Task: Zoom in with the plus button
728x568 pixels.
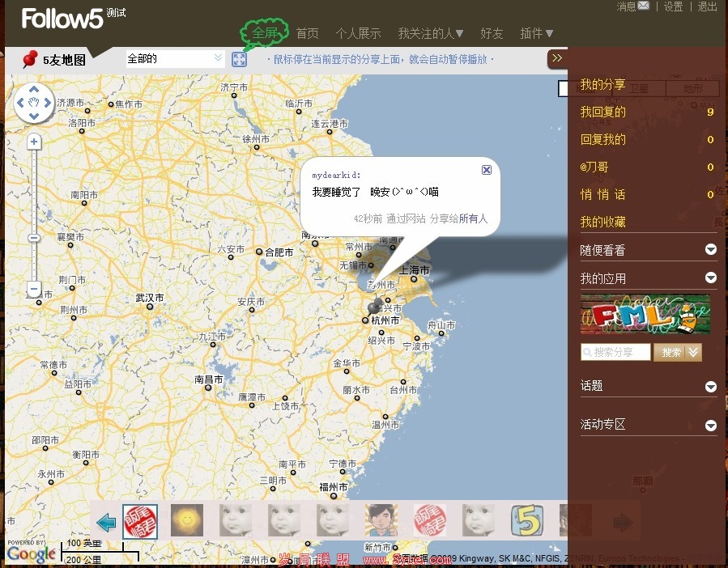Action: (x=34, y=142)
